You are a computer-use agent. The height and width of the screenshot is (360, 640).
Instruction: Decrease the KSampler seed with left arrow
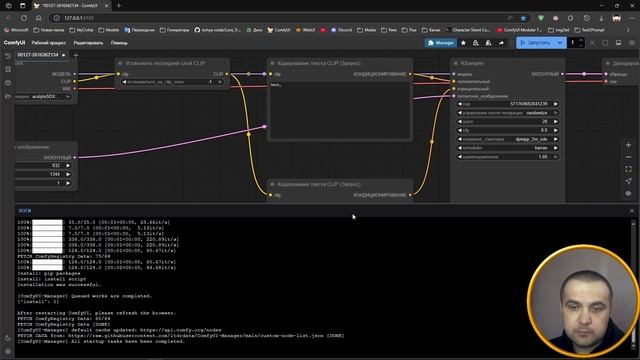(460, 104)
